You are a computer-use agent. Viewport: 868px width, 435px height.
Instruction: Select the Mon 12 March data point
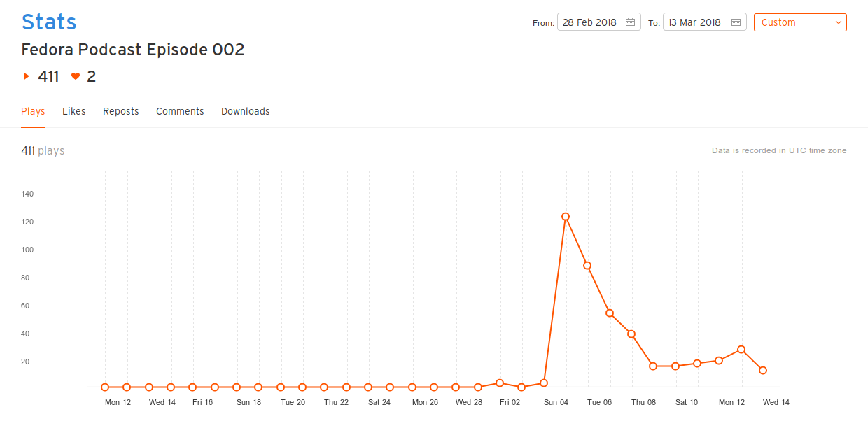741,350
